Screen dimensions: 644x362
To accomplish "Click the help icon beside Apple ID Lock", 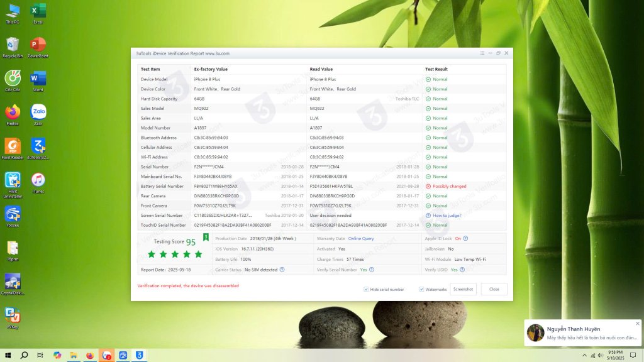I will [x=466, y=239].
